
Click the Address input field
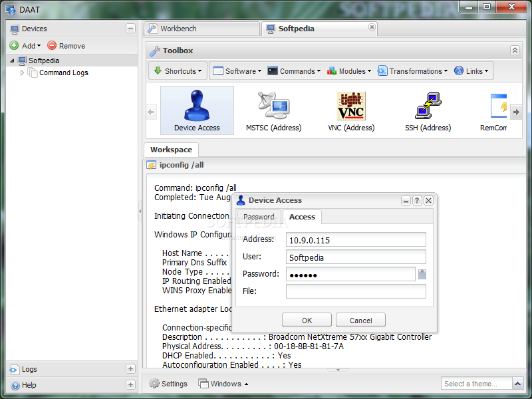[x=356, y=240]
